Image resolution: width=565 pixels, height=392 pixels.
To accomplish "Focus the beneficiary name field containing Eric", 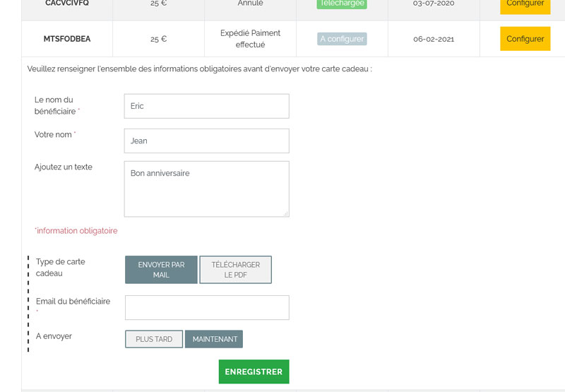I will (206, 106).
